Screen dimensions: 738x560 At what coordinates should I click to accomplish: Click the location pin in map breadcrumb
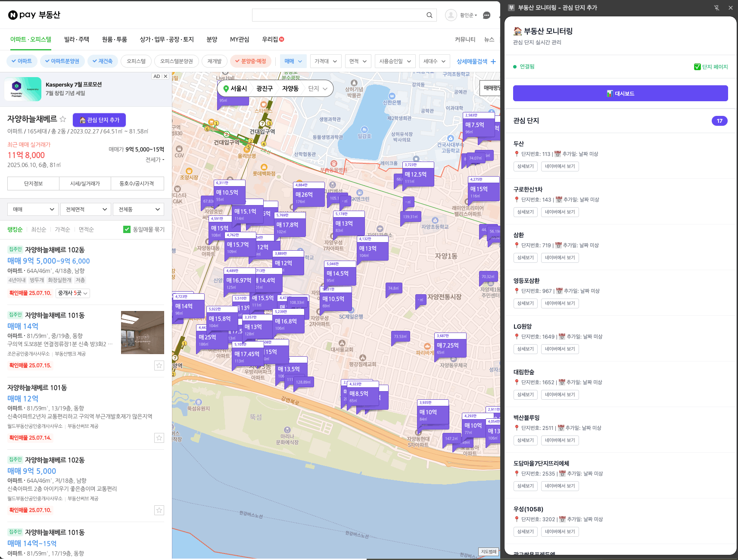[x=226, y=89]
